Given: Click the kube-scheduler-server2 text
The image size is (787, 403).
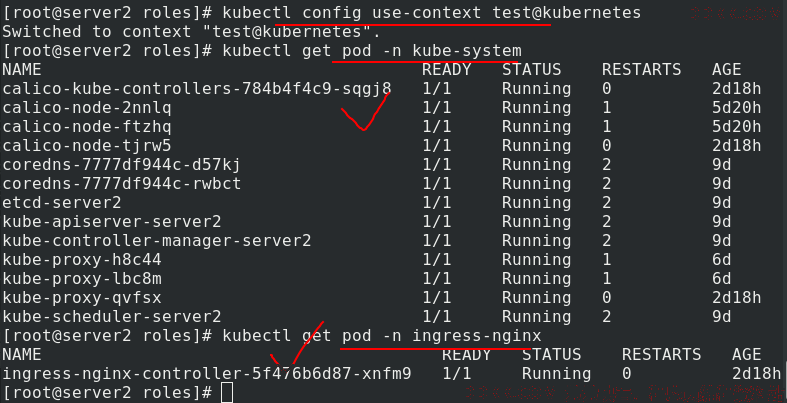Looking at the screenshot, I should 112,317.
